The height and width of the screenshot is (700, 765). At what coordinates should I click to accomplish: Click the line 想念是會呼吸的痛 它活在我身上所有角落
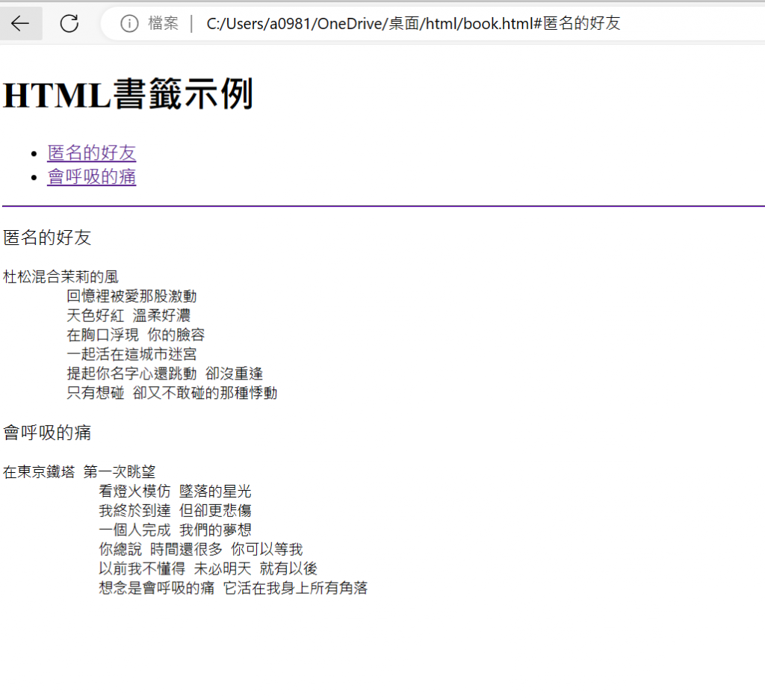click(233, 588)
